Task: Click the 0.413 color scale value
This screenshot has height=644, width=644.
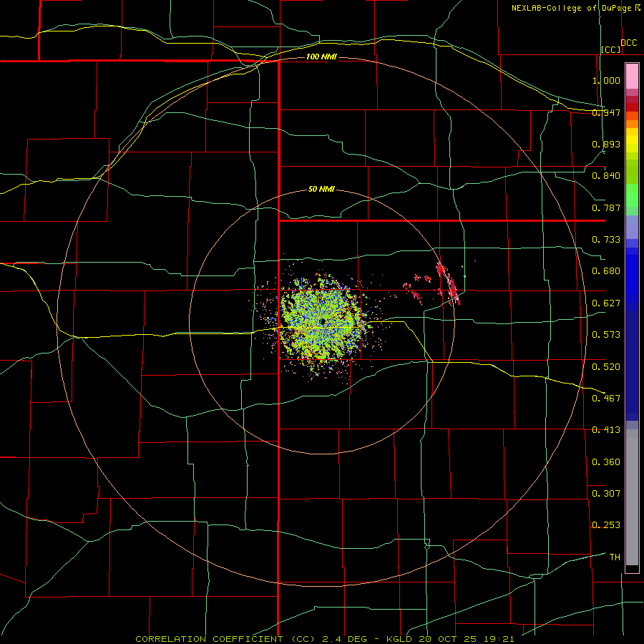Action: (606, 430)
